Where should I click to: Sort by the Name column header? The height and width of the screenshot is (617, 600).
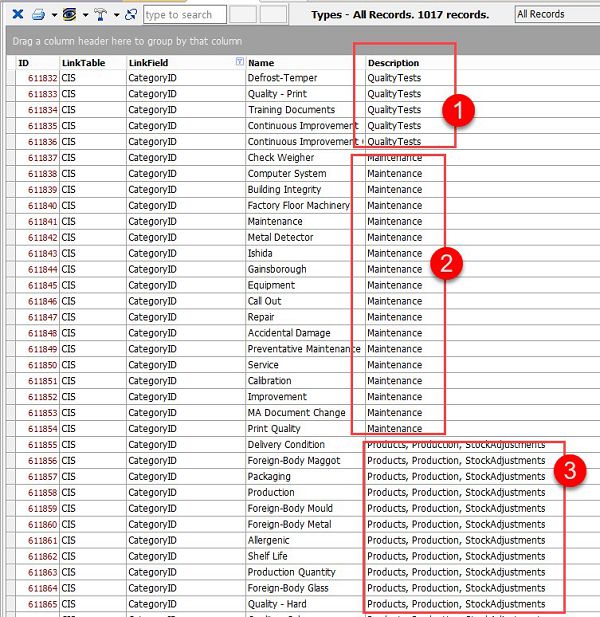[261, 63]
